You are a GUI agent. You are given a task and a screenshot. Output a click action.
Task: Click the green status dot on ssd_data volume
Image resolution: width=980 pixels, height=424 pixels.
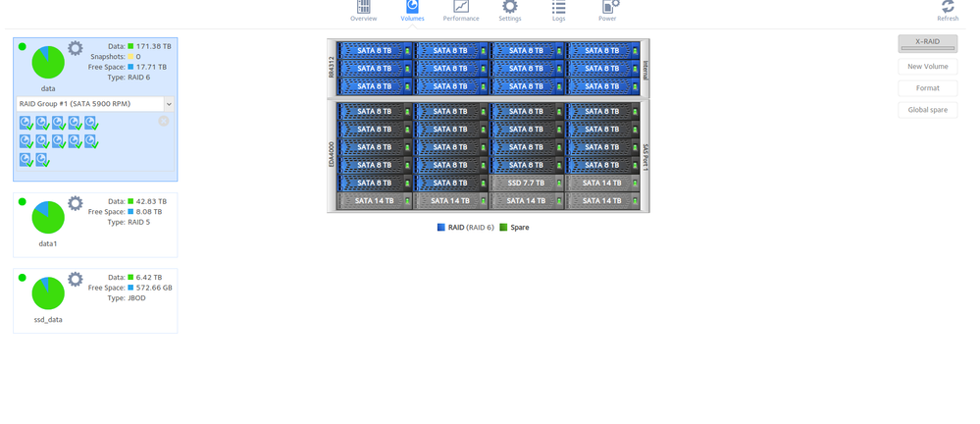click(23, 277)
